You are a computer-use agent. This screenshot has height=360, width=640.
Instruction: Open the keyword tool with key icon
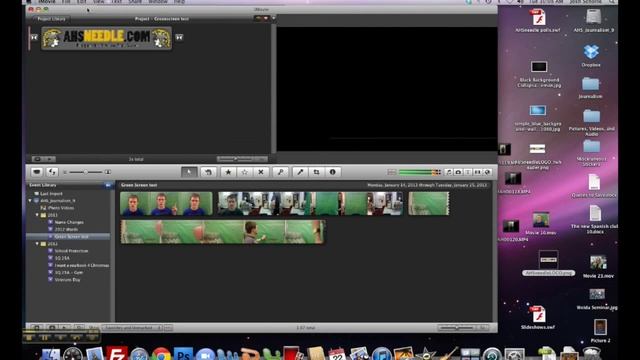point(280,172)
